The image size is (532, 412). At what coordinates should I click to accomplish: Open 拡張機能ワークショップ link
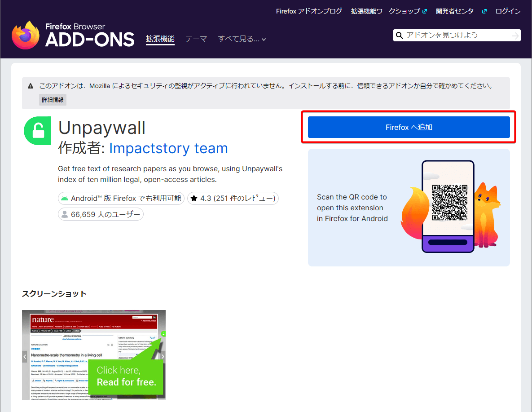point(386,11)
